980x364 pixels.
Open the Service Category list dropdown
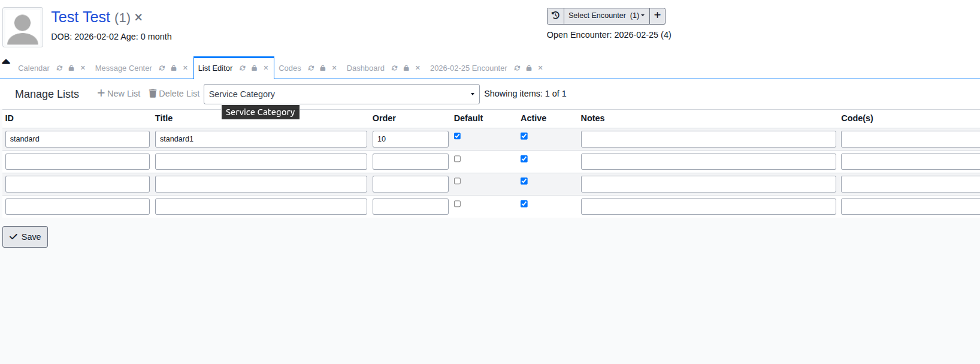341,94
